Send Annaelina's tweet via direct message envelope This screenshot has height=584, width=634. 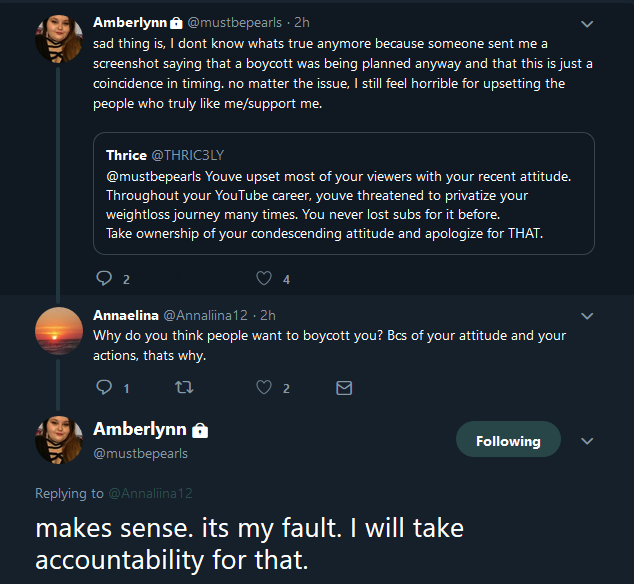point(344,388)
